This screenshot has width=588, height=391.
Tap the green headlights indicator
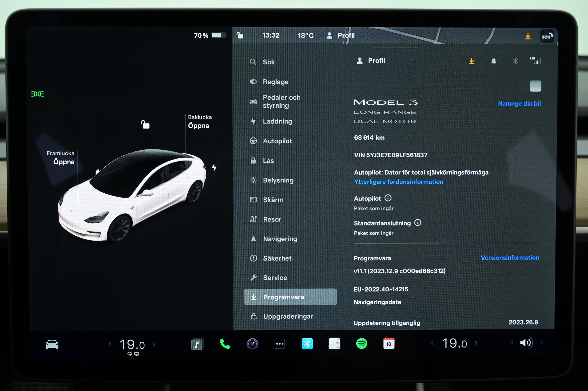point(37,94)
